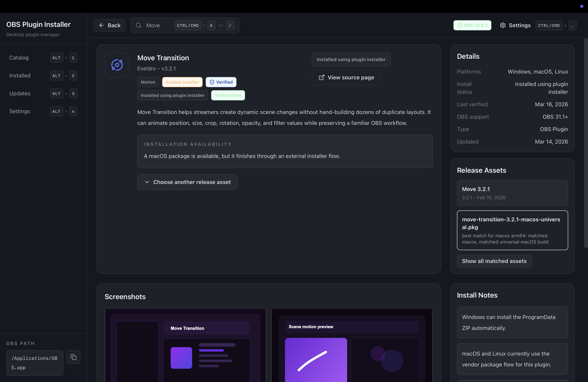The height and width of the screenshot is (382, 588).
Task: Expand Choose another release asset
Action: [x=187, y=182]
